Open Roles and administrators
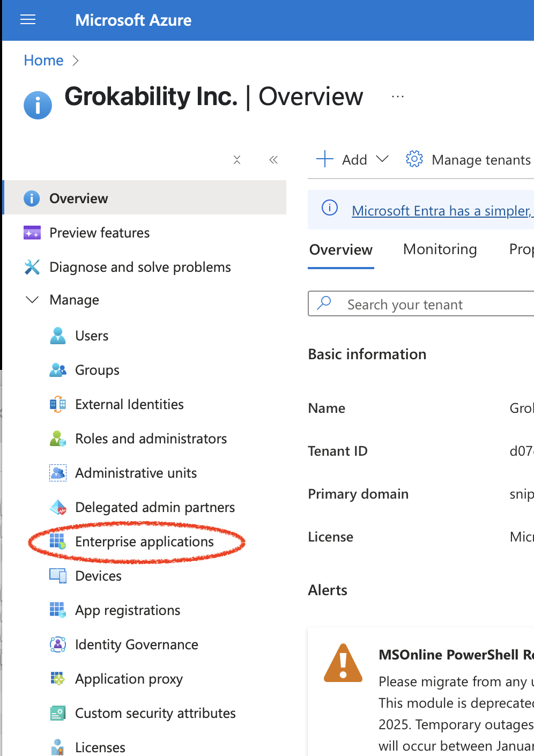Viewport: 534px width, 756px height. click(151, 439)
